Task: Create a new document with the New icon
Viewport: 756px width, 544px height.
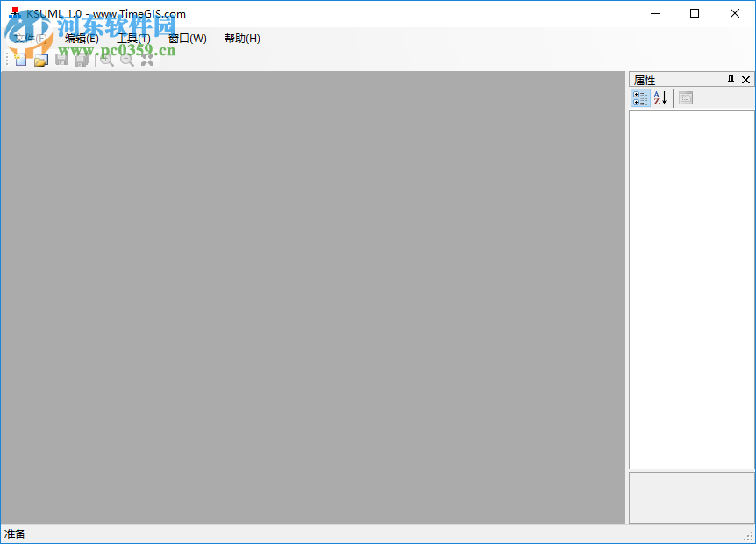Action: pos(19,59)
